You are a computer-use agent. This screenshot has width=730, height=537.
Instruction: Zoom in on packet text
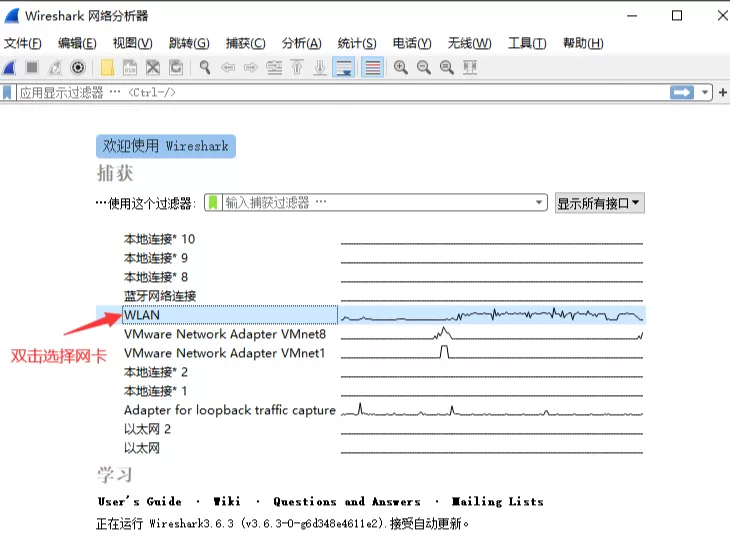[400, 68]
